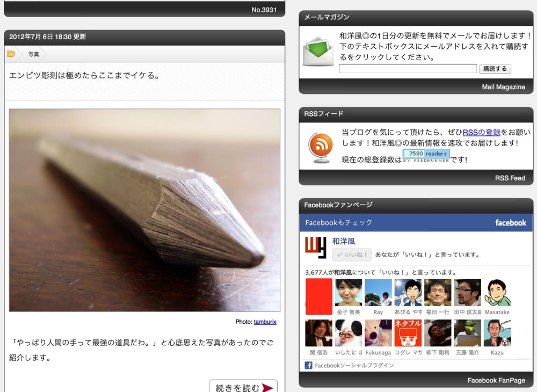This screenshot has width=537, height=392.
Task: Open the tamburix photo credit link
Action: (265, 322)
